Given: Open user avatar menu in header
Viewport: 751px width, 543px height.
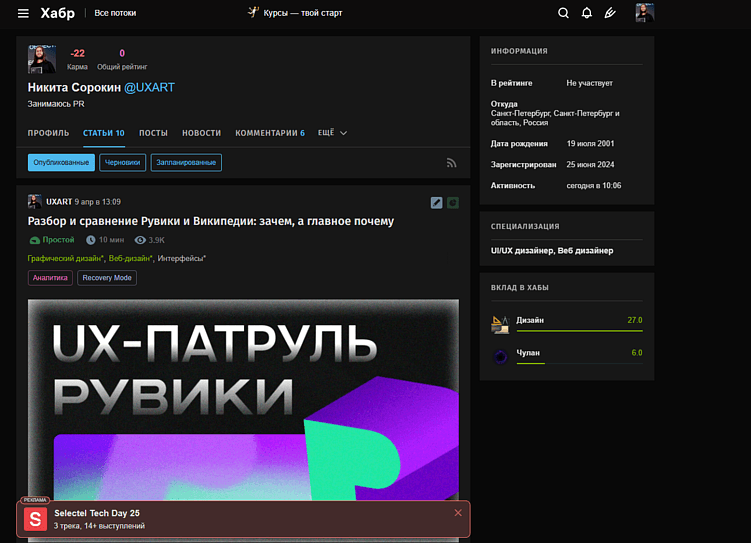Looking at the screenshot, I should click(x=645, y=13).
